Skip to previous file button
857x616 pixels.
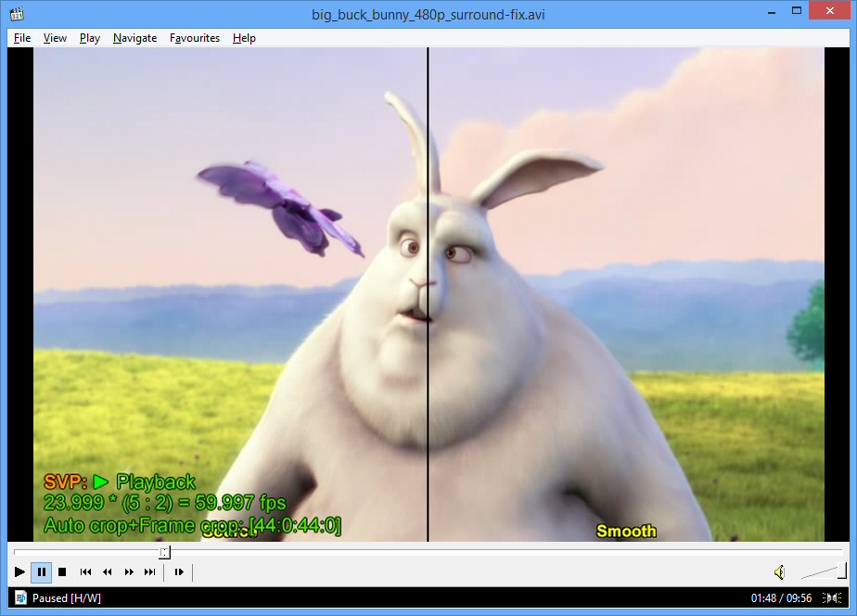pos(86,571)
